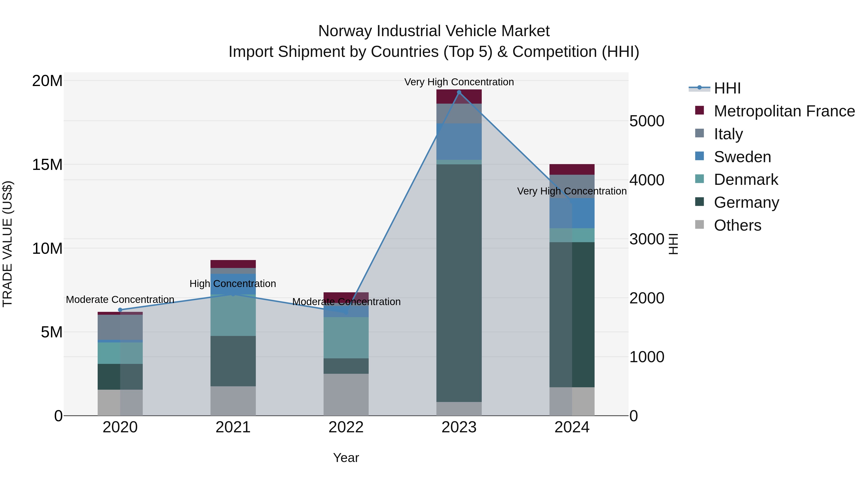Click the High Concentration annotation for 2021
Viewport: 868px width, 488px height.
pos(233,284)
